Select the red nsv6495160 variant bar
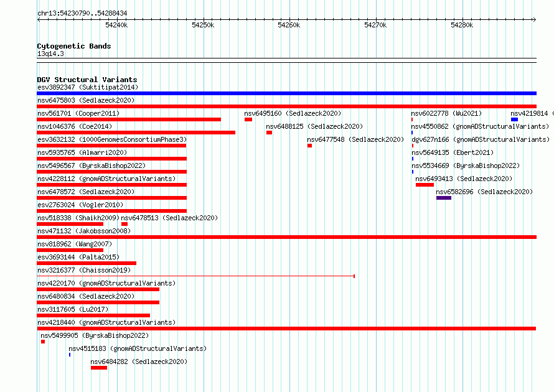This screenshot has height=392, width=554. pyautogui.click(x=248, y=119)
